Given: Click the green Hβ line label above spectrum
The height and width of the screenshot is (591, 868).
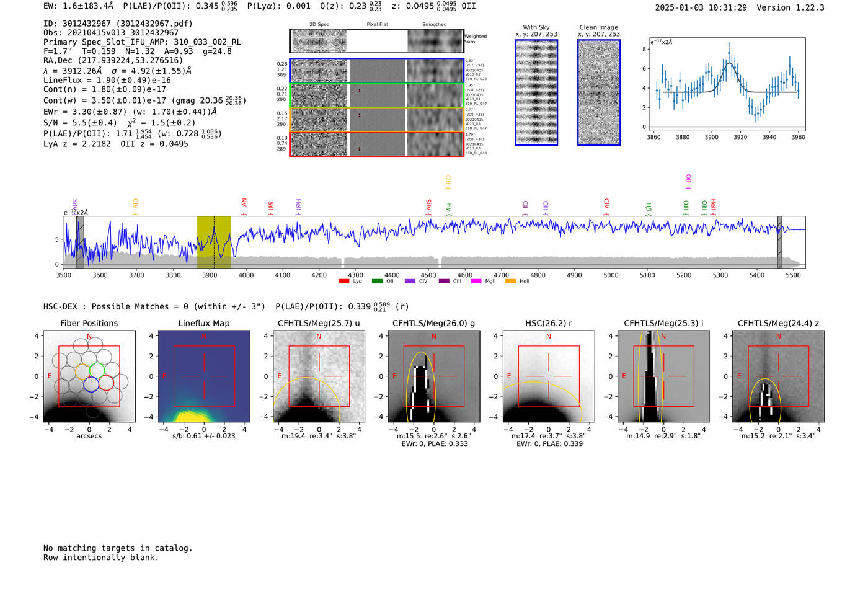Looking at the screenshot, I should [x=649, y=208].
